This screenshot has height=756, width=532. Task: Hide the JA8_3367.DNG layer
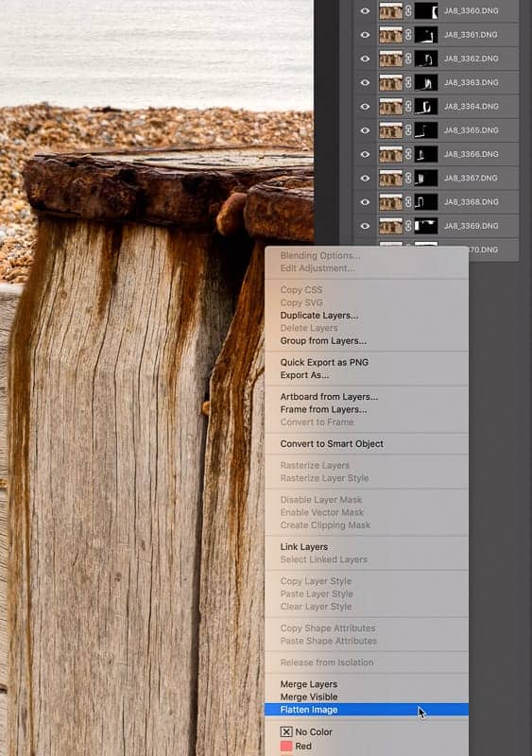(x=365, y=178)
